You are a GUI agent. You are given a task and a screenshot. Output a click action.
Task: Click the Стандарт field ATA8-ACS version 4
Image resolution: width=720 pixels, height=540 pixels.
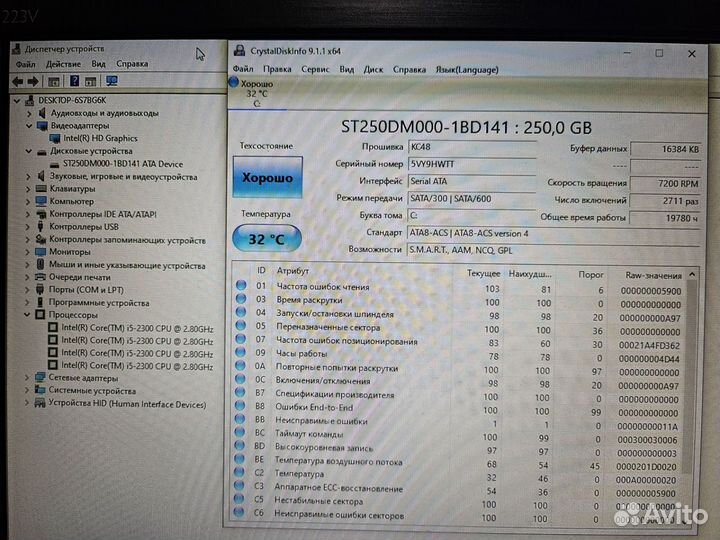click(x=553, y=233)
